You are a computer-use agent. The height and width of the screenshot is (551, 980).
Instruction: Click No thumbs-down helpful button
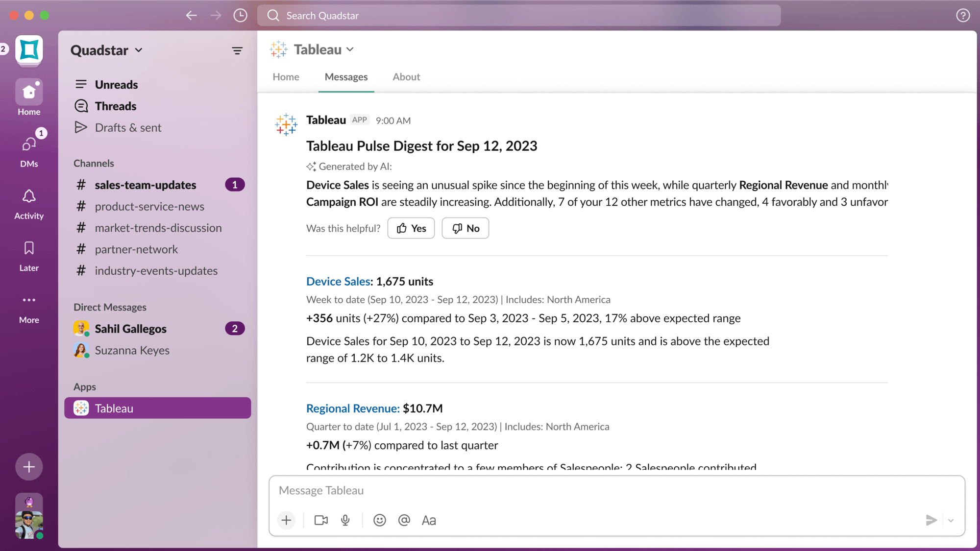[465, 228]
